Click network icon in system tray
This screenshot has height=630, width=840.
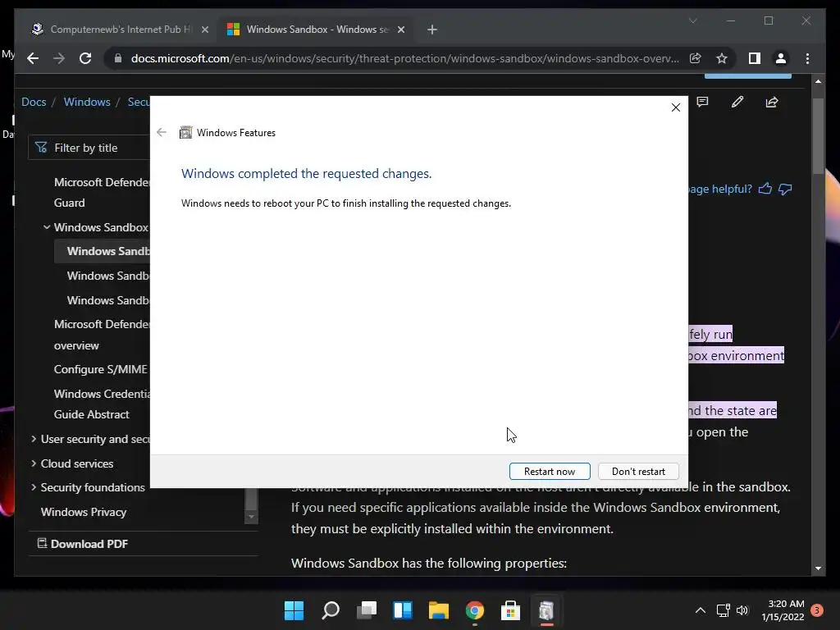click(724, 610)
